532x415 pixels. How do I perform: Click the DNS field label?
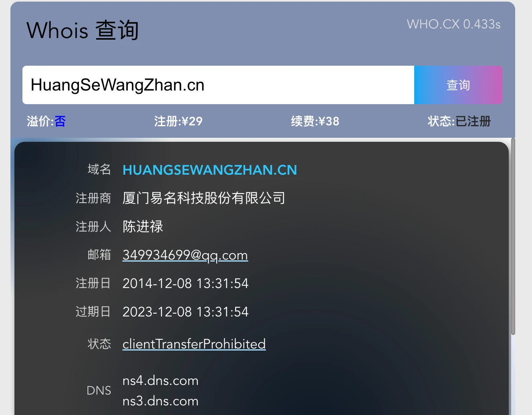pos(99,391)
